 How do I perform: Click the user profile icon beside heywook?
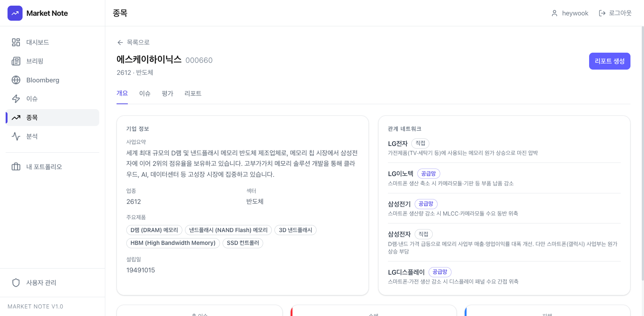pyautogui.click(x=555, y=13)
